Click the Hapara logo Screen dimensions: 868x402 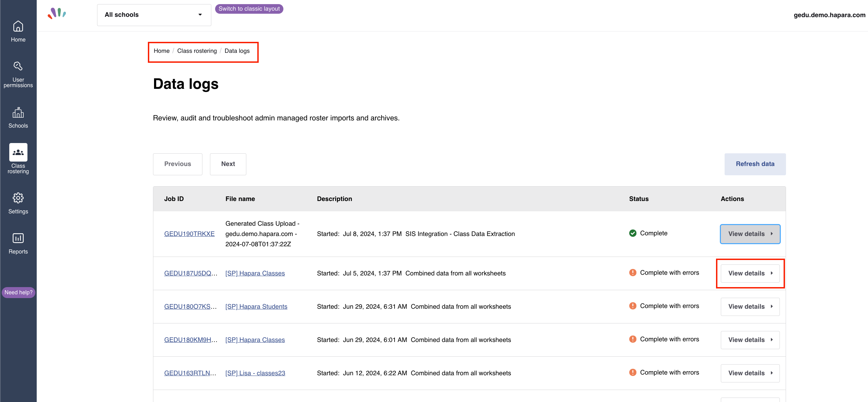click(x=57, y=14)
